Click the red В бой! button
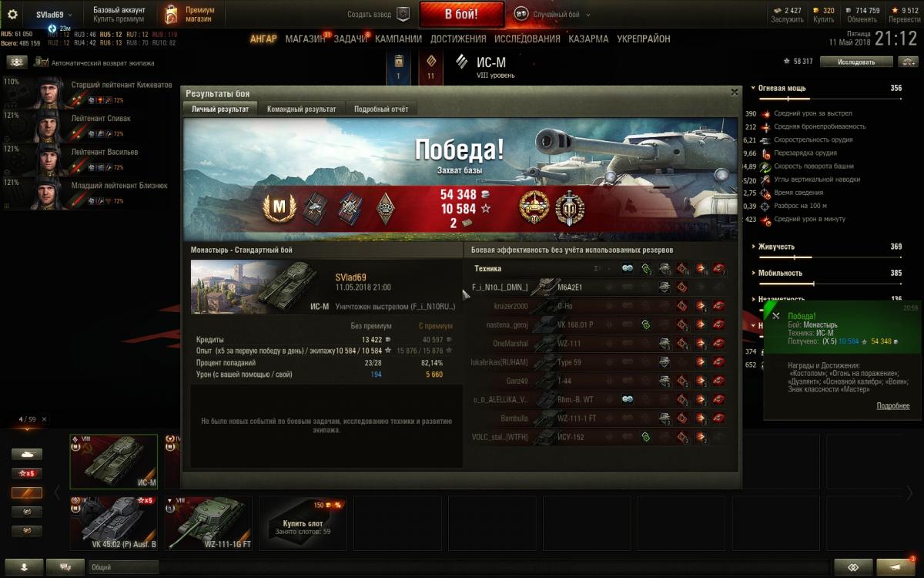924x578 pixels. pyautogui.click(x=462, y=14)
